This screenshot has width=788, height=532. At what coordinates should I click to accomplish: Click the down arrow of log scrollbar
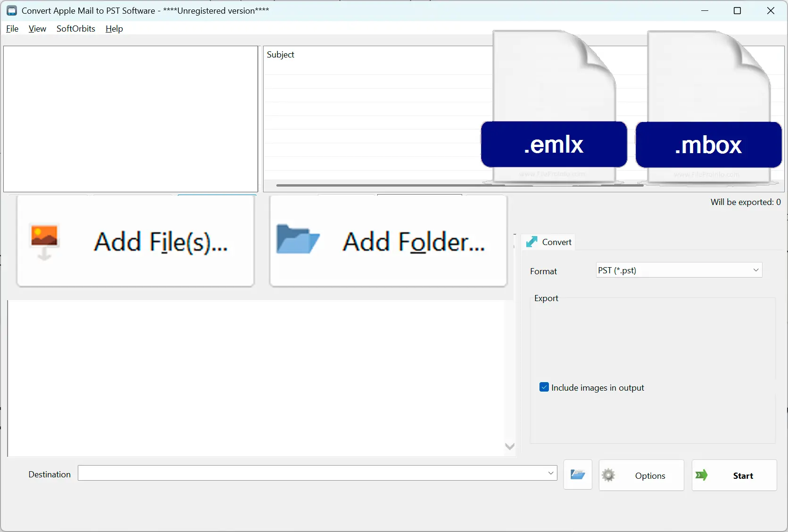tap(510, 447)
